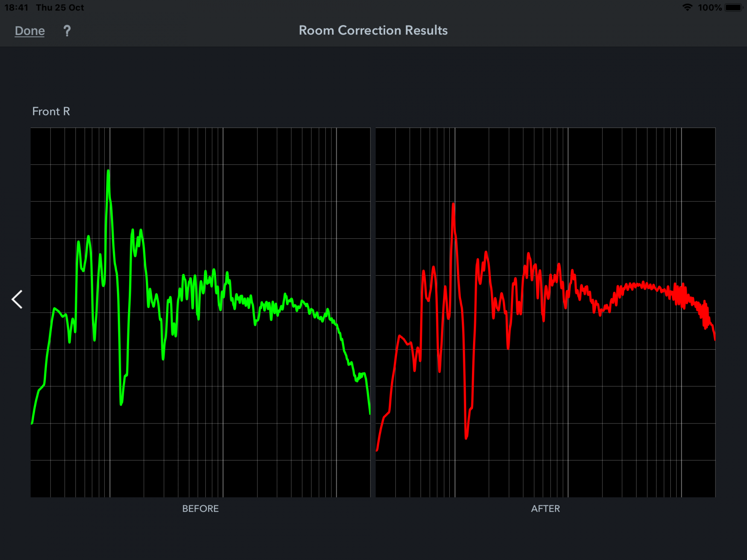Click the red curve's left starting point
747x560 pixels.
(377, 450)
